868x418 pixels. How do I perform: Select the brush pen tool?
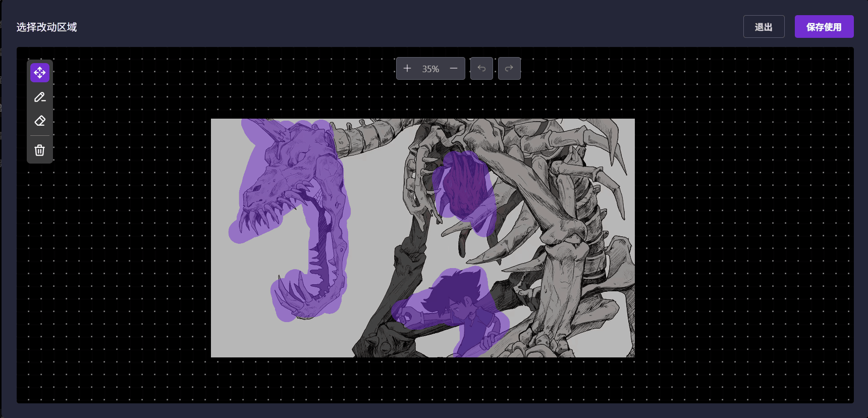(40, 97)
